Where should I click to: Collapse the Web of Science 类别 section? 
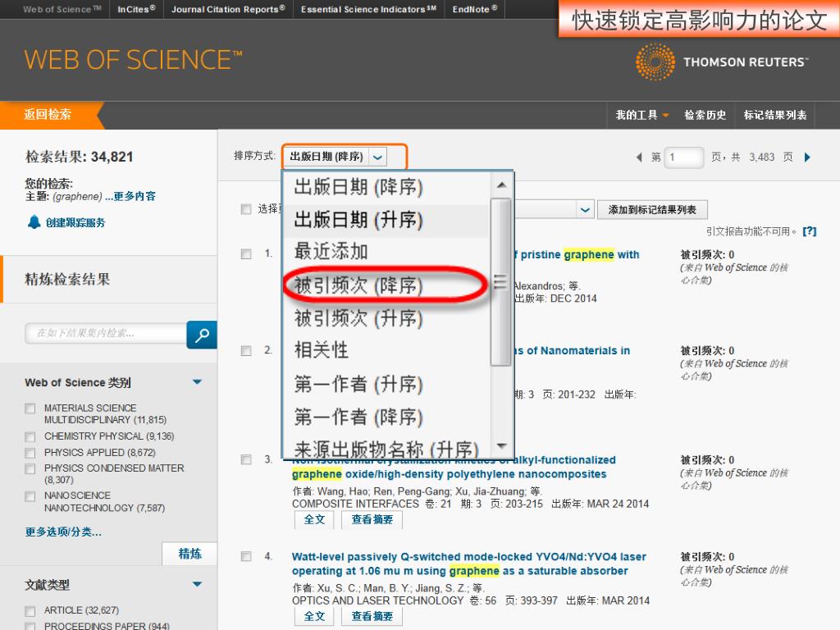click(197, 382)
